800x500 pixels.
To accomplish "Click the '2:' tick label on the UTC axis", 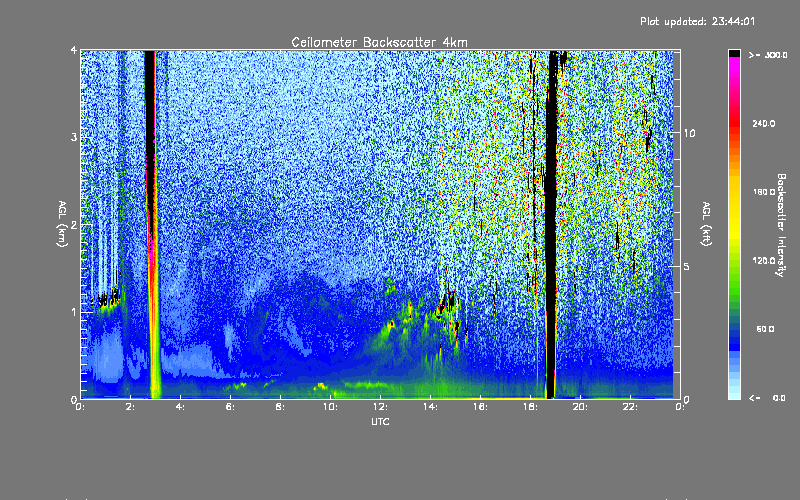I will click(131, 407).
